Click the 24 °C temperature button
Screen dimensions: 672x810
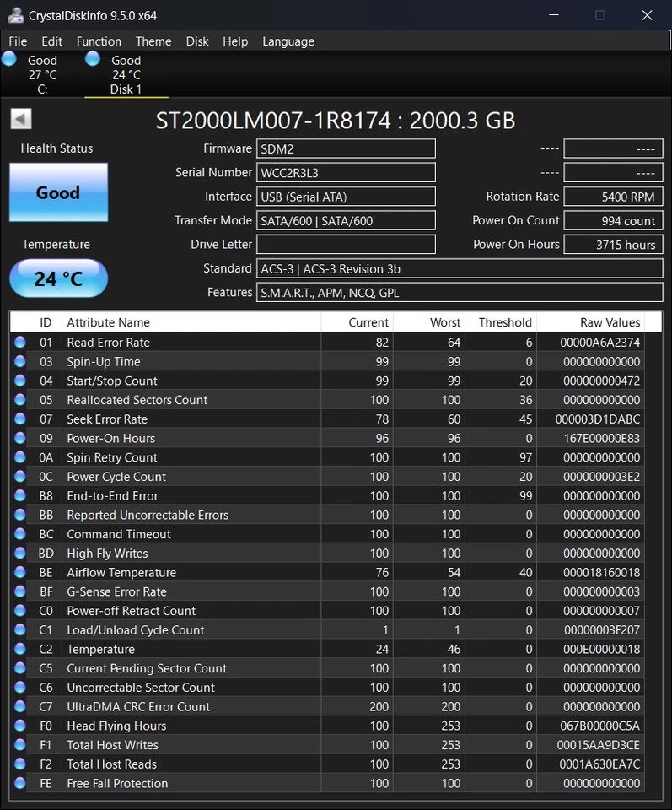[x=58, y=278]
